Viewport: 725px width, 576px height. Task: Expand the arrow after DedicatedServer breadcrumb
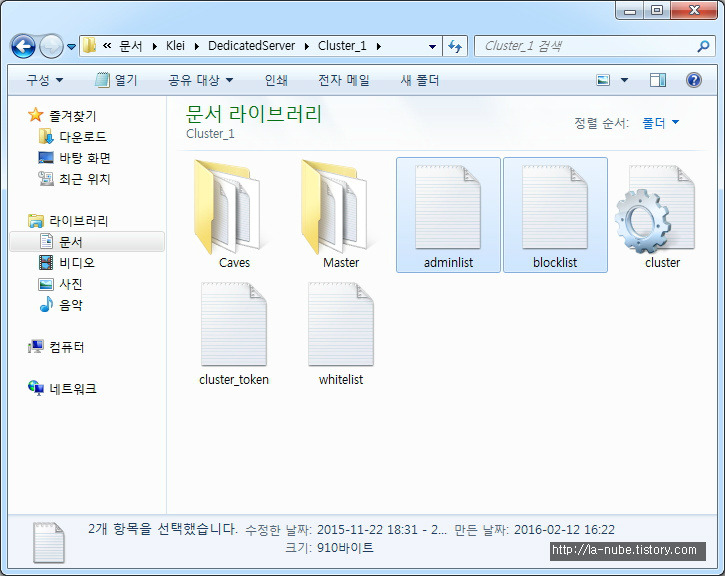pyautogui.click(x=307, y=46)
